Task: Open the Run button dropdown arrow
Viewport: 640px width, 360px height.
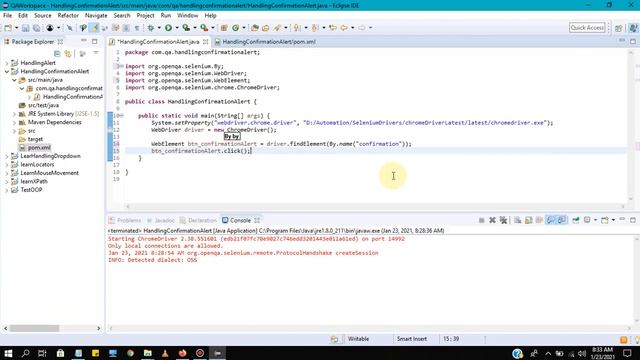Action: click(x=177, y=28)
